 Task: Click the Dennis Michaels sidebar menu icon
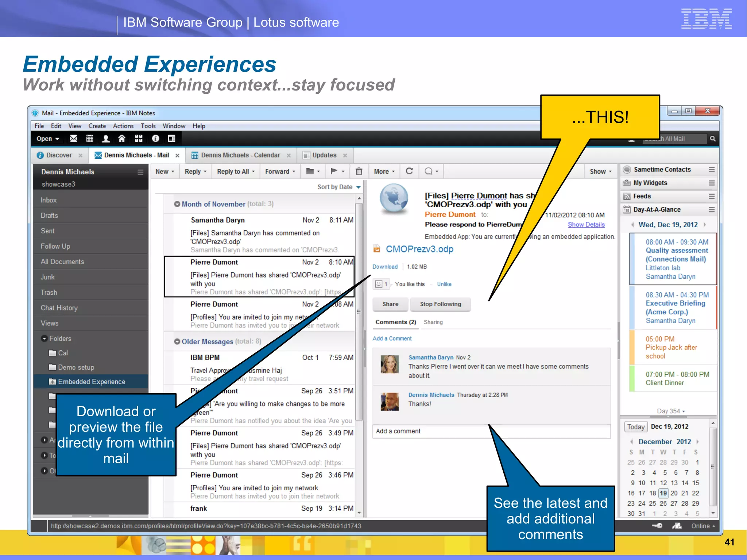(x=140, y=172)
